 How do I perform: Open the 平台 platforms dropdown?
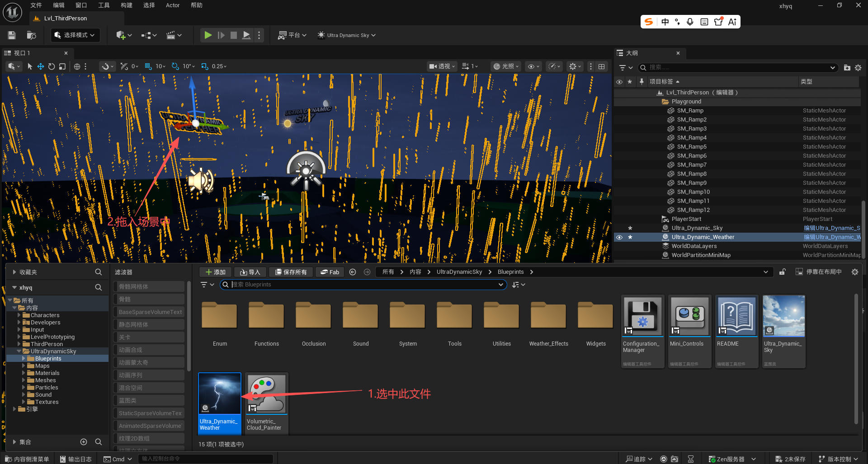292,35
